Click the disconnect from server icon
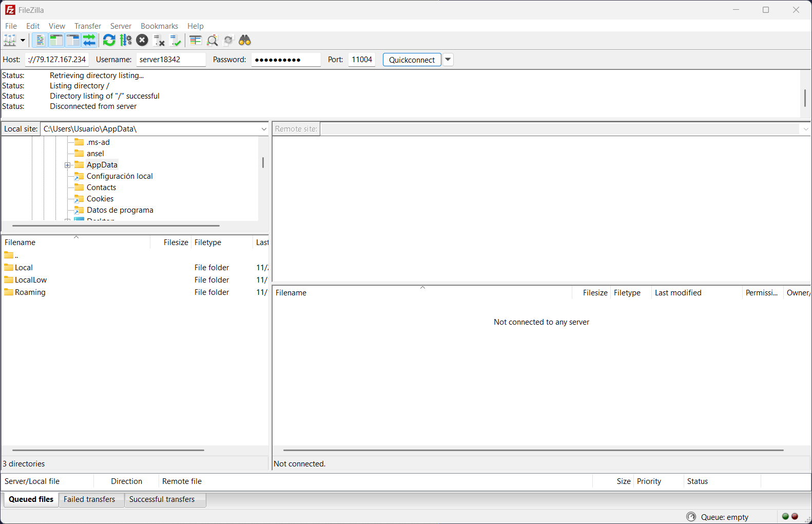 (x=159, y=40)
